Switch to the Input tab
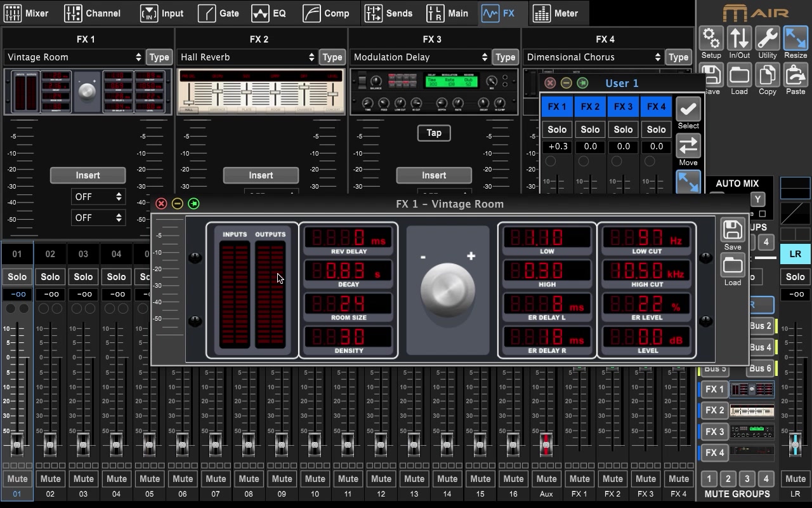812x508 pixels. click(162, 13)
